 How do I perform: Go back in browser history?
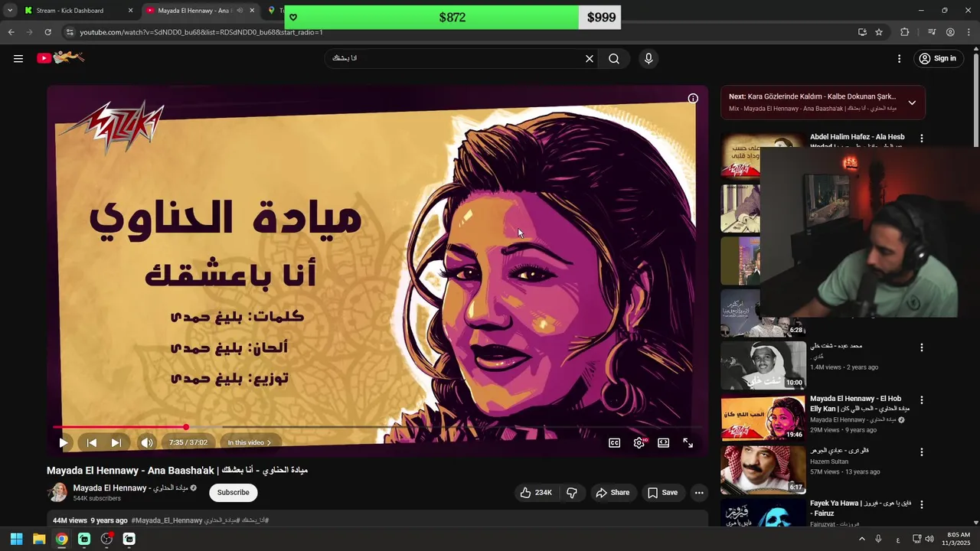pyautogui.click(x=11, y=32)
